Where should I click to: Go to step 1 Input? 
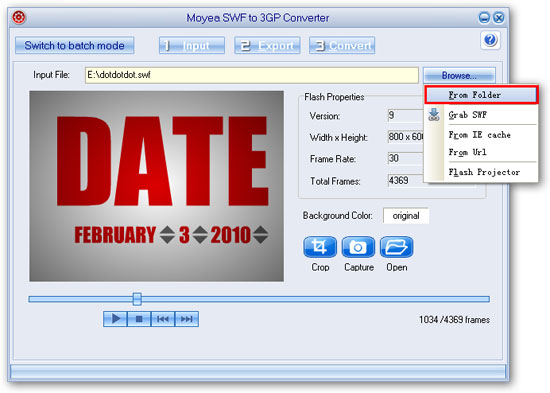192,46
